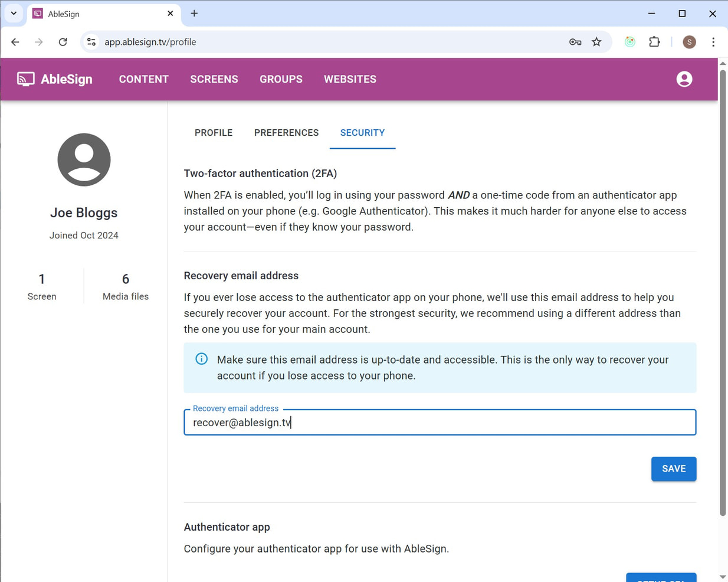Open the Preferences tab
This screenshot has width=728, height=582.
[x=286, y=133]
